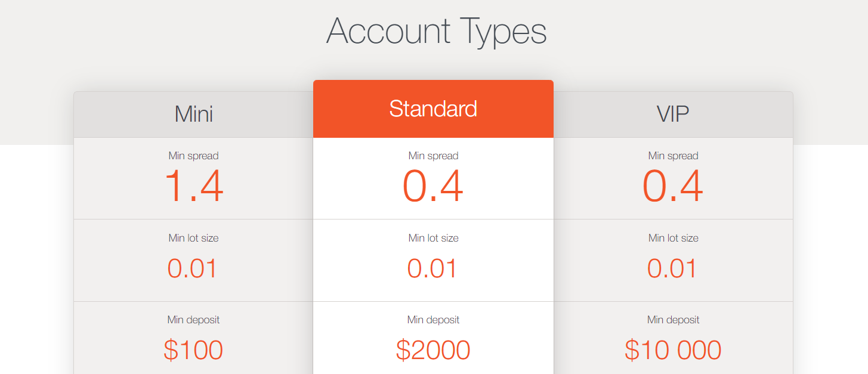Click the orange Standard column header banner
This screenshot has height=374, width=868.
click(x=433, y=109)
